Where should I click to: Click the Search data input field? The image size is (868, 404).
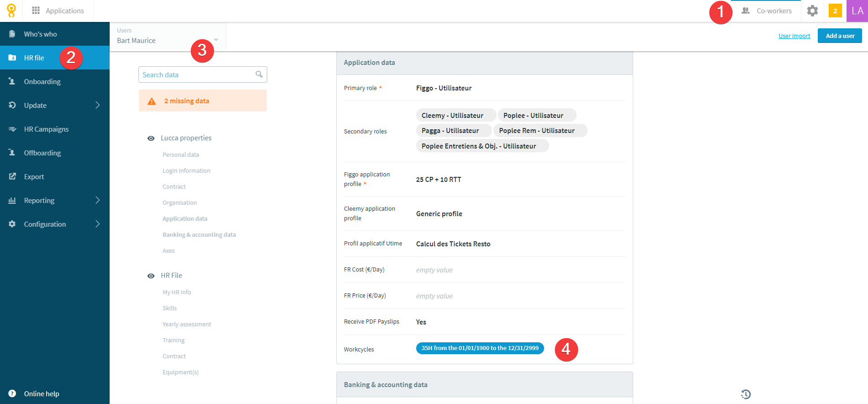click(x=203, y=74)
